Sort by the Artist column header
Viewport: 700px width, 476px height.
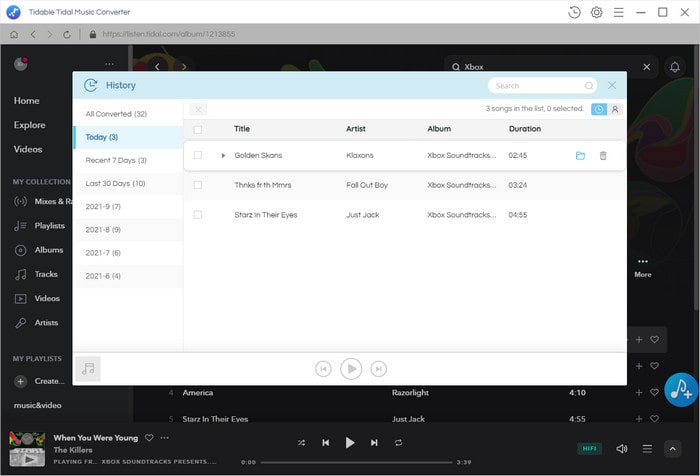click(x=356, y=129)
